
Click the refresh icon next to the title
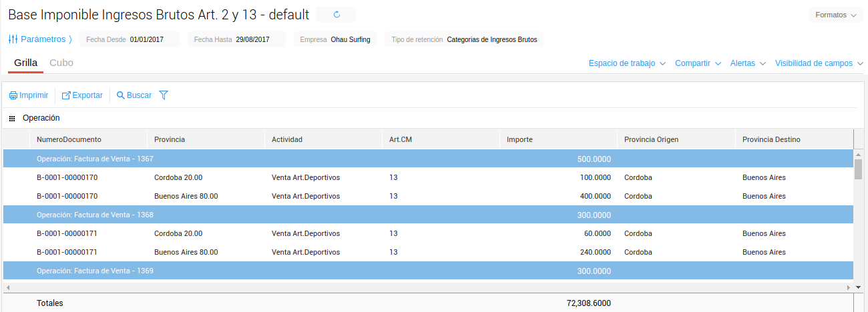pos(336,15)
